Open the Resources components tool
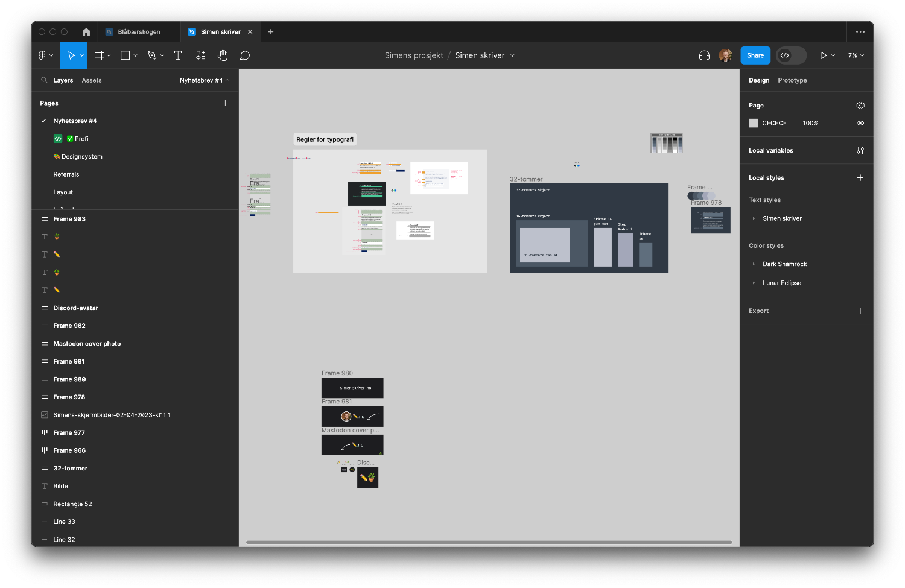 pos(201,55)
